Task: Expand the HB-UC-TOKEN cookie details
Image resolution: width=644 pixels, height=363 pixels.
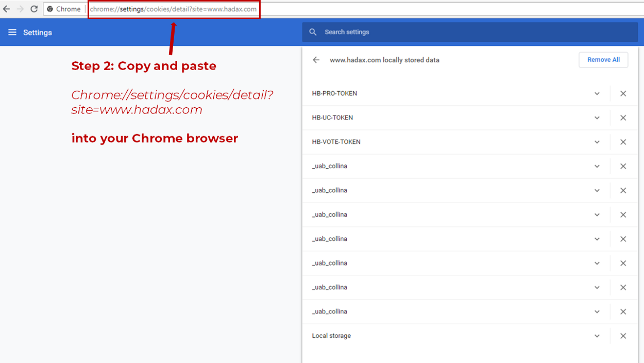Action: [x=597, y=118]
